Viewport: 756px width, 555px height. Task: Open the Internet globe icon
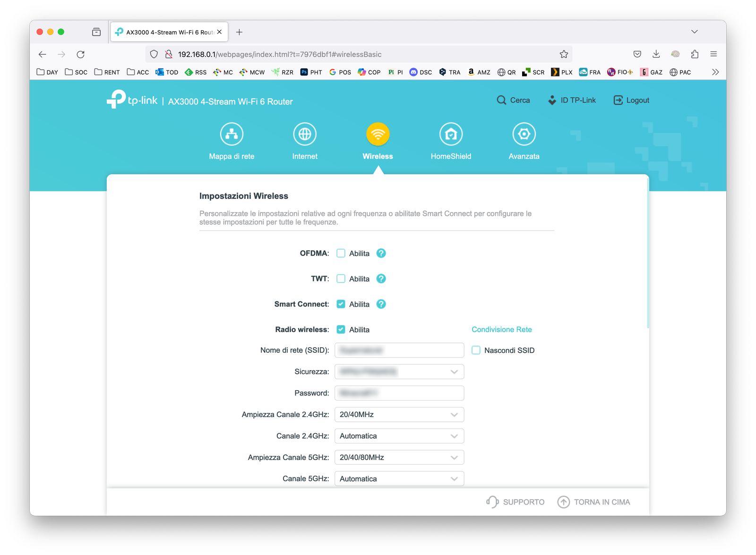point(305,134)
